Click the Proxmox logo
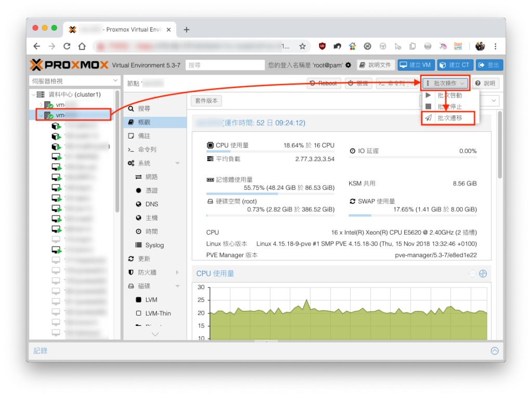This screenshot has width=532, height=397. point(69,65)
